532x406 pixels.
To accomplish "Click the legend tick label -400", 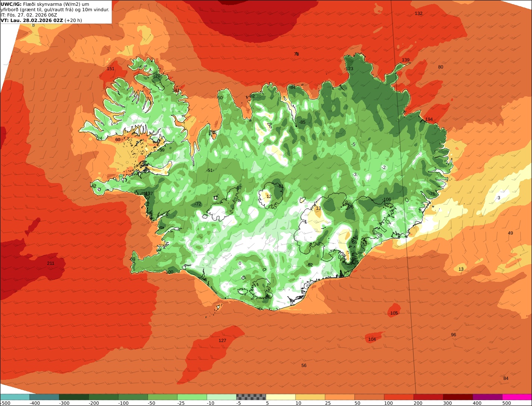I will point(34,403).
